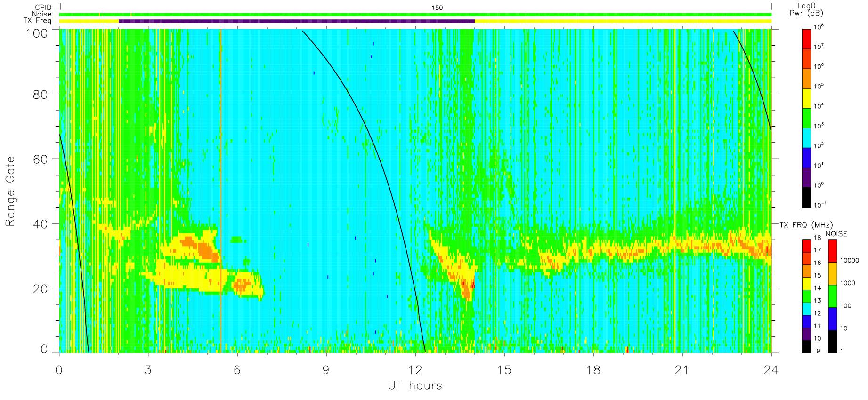The width and height of the screenshot is (868, 400).
Task: Click the '1' label at NOISE legend bottom
Action: click(842, 351)
